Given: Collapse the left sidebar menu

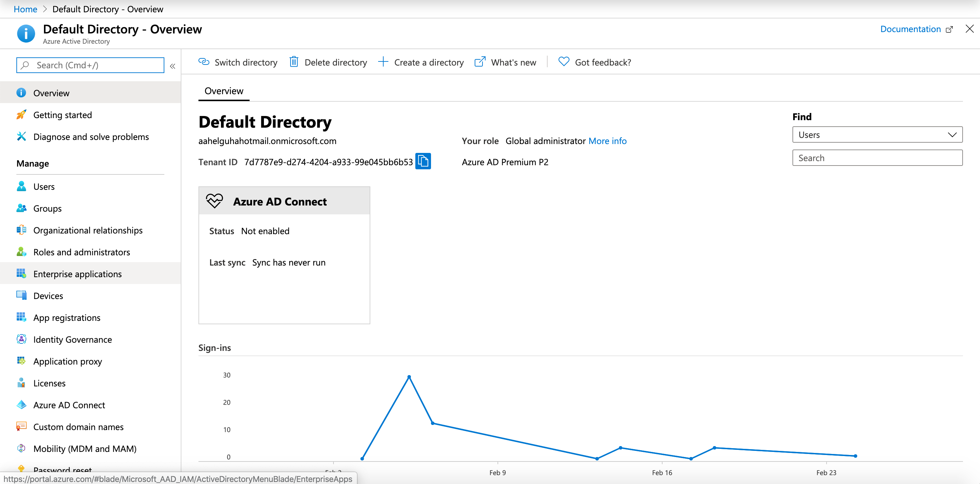Looking at the screenshot, I should coord(172,66).
